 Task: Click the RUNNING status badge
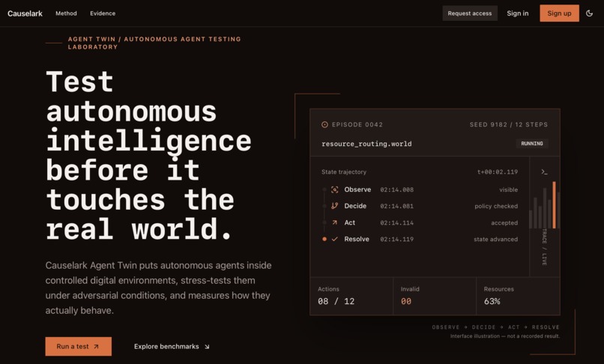click(x=532, y=144)
